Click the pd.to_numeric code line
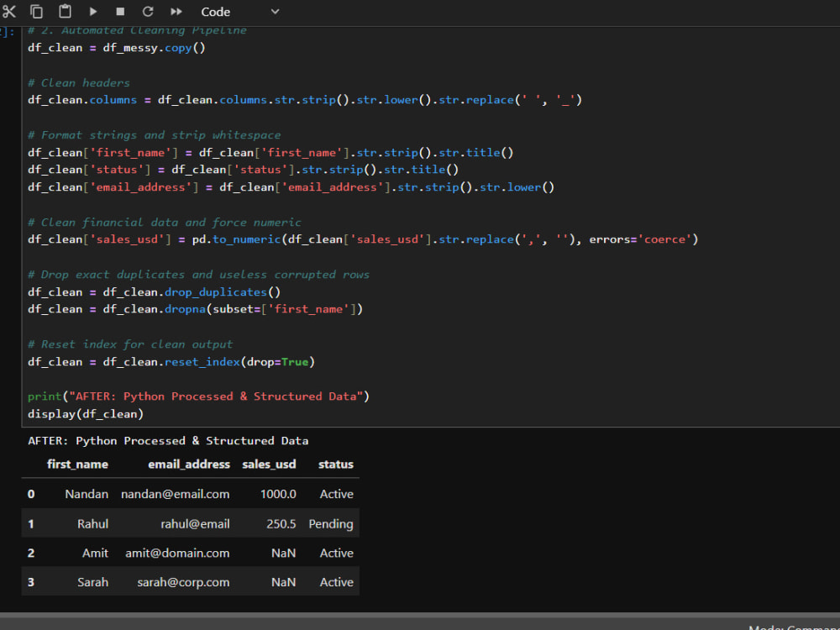 click(x=363, y=239)
